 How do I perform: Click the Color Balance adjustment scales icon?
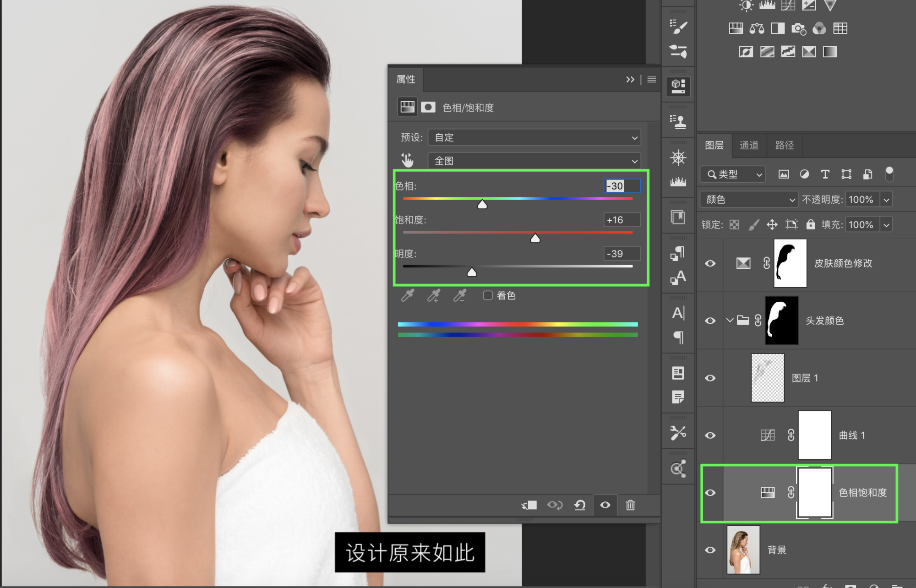click(757, 28)
